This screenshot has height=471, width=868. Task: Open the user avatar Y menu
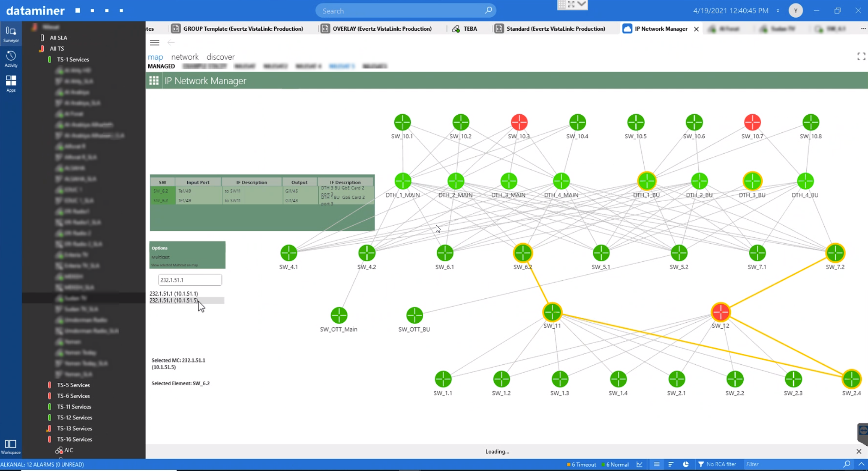(x=795, y=11)
